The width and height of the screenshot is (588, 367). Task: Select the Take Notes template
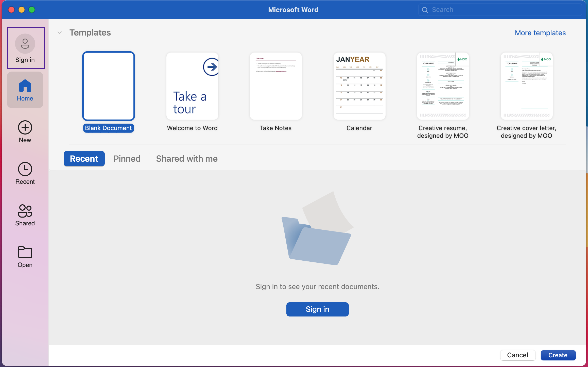[276, 86]
